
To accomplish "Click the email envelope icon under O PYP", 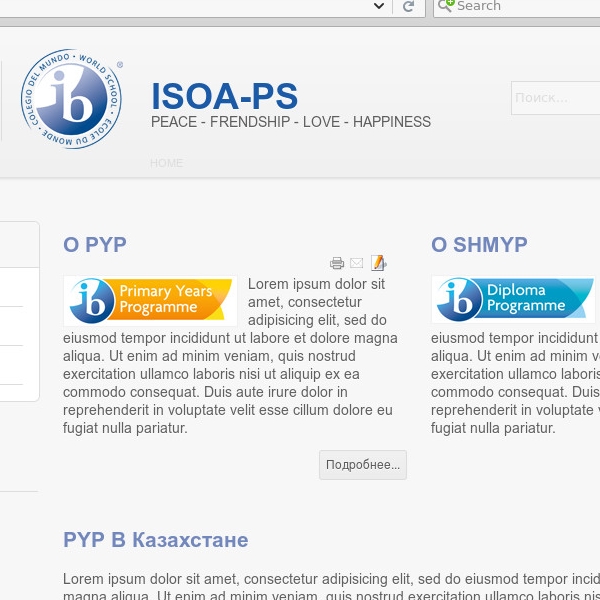I will point(357,263).
